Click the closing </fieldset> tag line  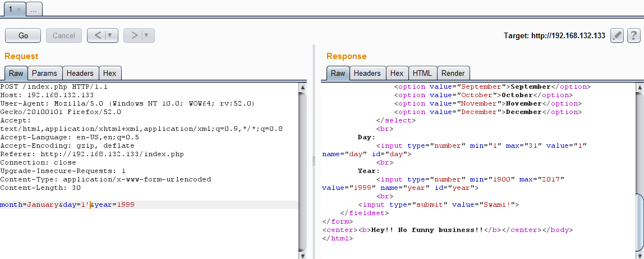click(x=365, y=213)
